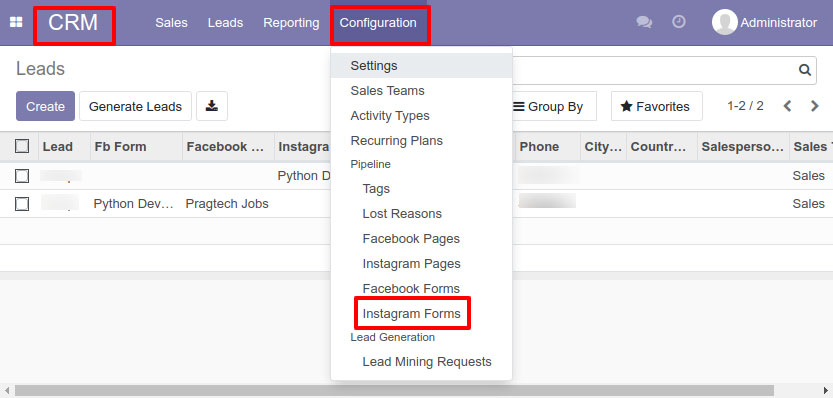The image size is (833, 398).
Task: Sort by the Lead column header
Action: pyautogui.click(x=64, y=147)
